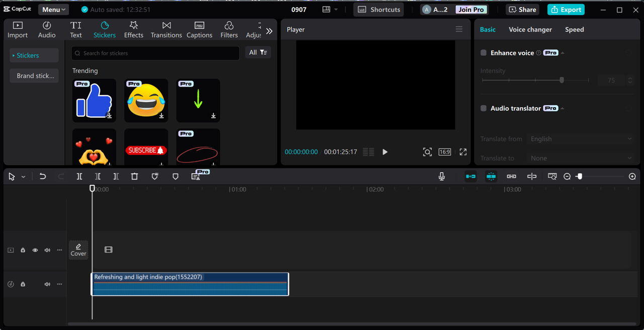Click the Share button
Image resolution: width=644 pixels, height=330 pixels.
(523, 10)
